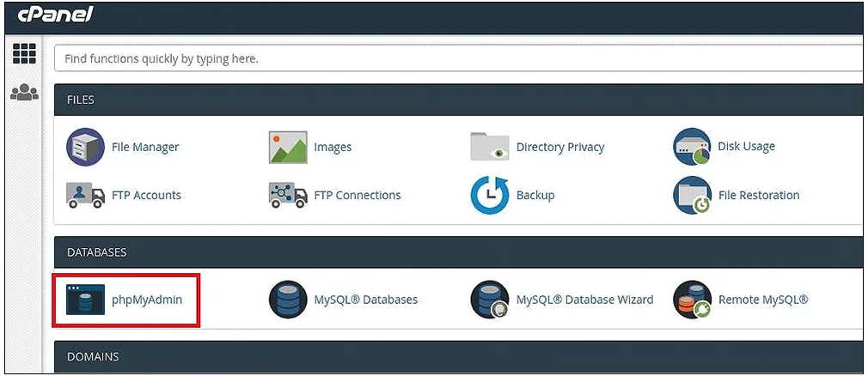The height and width of the screenshot is (376, 868).
Task: Click the phpMyAdmin text link
Action: click(x=147, y=300)
